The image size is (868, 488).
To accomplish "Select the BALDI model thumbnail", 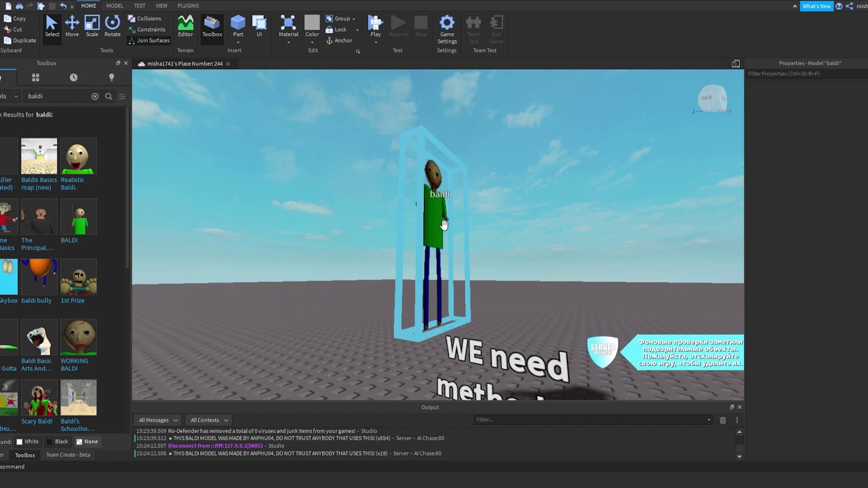I will 79,217.
